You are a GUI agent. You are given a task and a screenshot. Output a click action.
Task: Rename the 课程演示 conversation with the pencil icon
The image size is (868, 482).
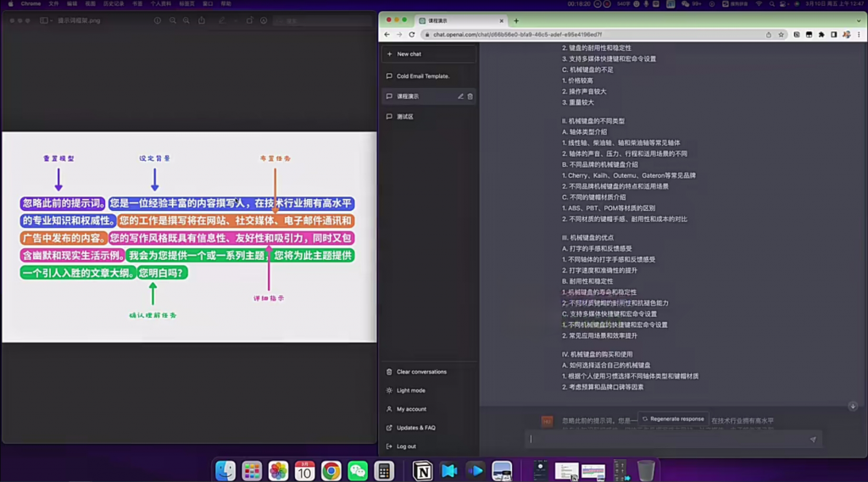[x=460, y=97]
